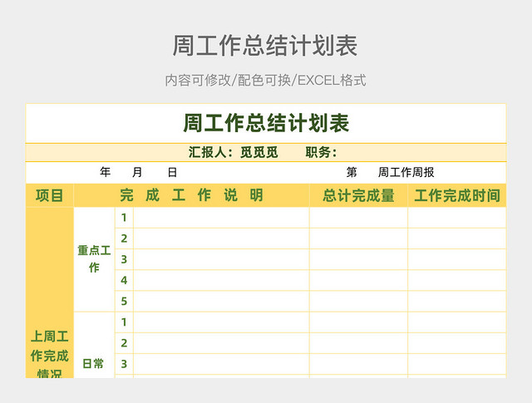
Task: Click description cell of 日常 row 1
Action: click(x=222, y=322)
